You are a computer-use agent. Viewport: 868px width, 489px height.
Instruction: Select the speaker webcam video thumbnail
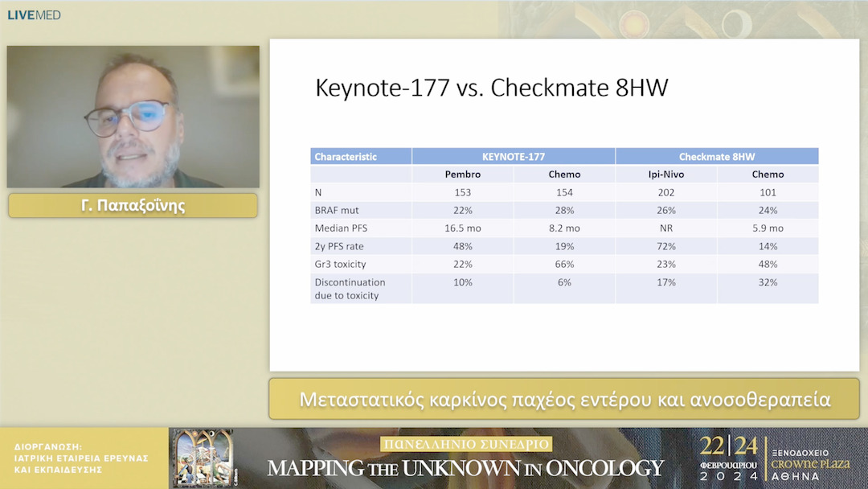coord(133,117)
